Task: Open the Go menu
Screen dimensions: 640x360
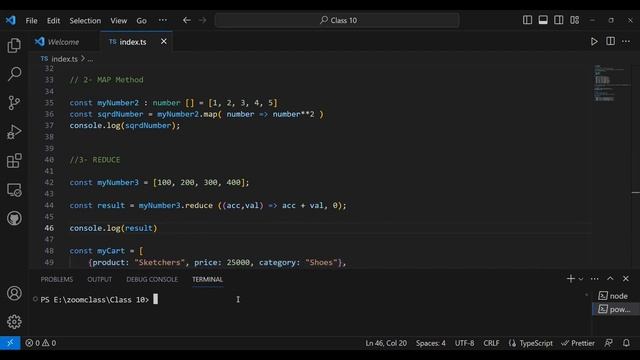Action: coord(141,20)
